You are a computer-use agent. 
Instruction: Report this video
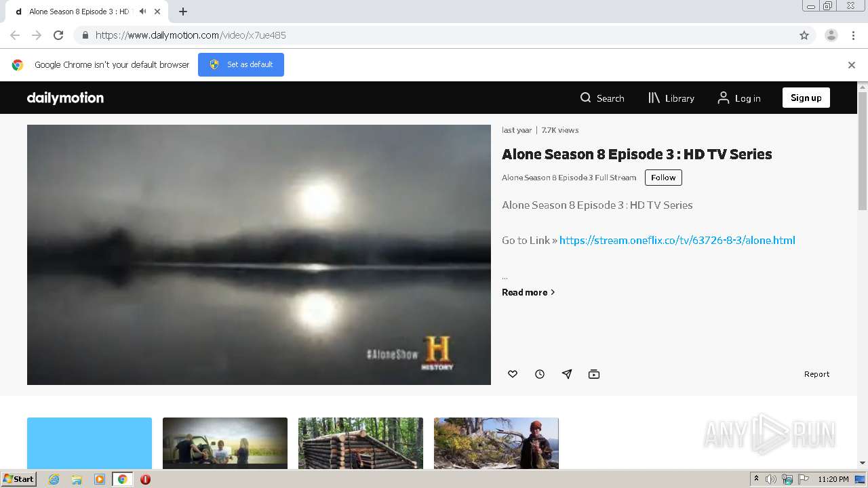816,374
